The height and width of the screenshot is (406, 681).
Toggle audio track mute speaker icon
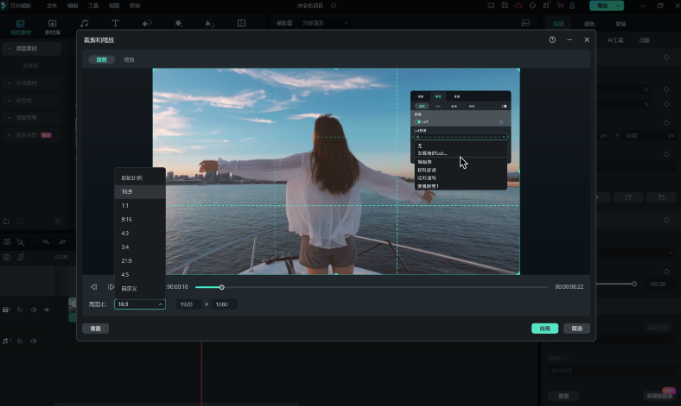pos(33,342)
